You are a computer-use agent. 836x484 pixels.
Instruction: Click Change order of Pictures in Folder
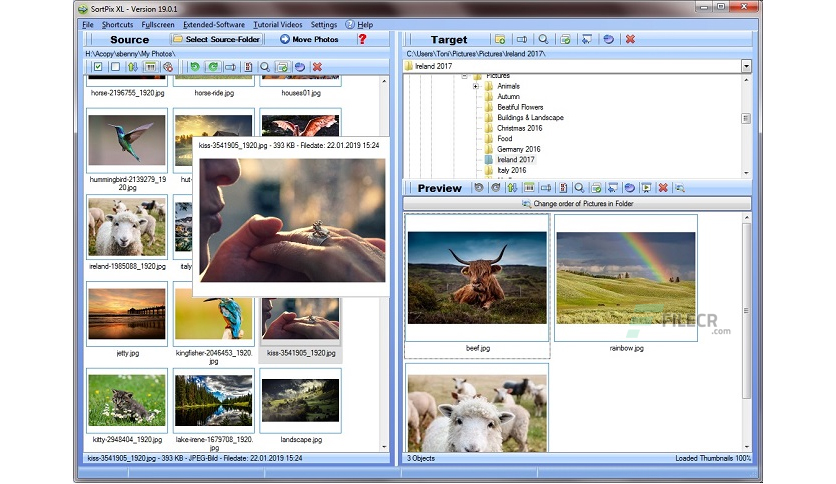coord(577,204)
